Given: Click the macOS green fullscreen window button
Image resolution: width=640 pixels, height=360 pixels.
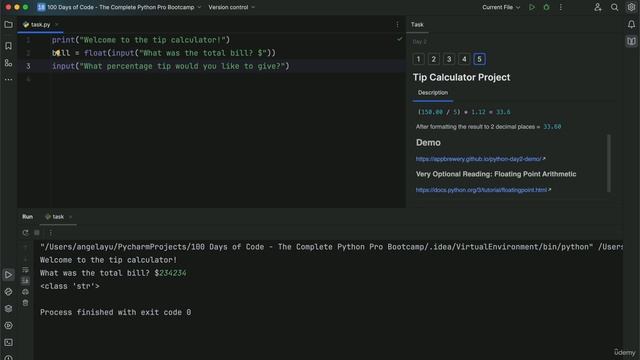Looking at the screenshot, I should (x=25, y=7).
